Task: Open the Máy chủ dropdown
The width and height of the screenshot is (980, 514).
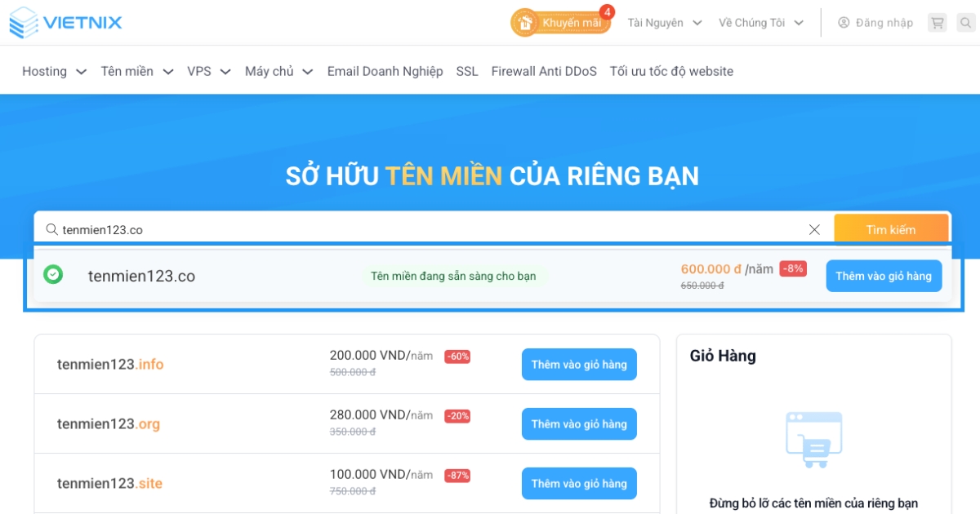Action: [x=278, y=72]
